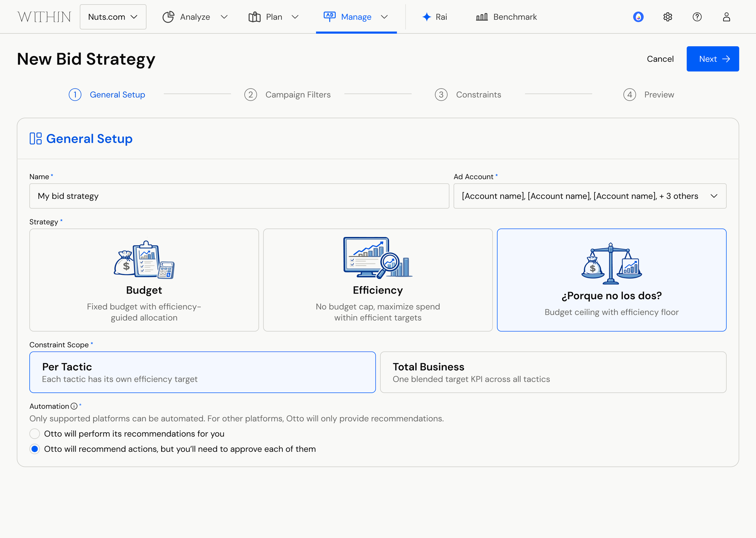Image resolution: width=756 pixels, height=538 pixels.
Task: Click 'Only supported platforms can be automated' note
Action: tap(237, 418)
